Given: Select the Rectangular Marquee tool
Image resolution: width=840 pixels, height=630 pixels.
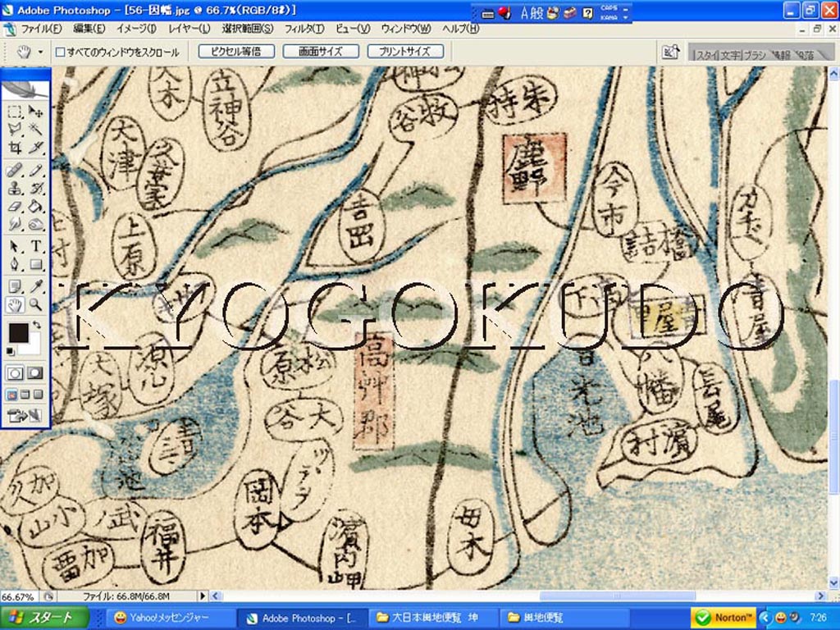Looking at the screenshot, I should pos(15,112).
